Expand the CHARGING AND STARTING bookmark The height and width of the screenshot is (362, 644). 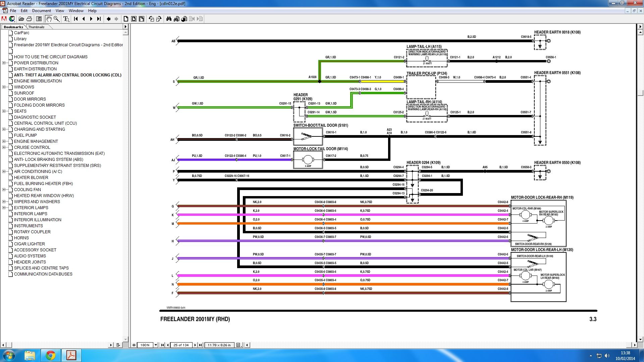coord(4,129)
